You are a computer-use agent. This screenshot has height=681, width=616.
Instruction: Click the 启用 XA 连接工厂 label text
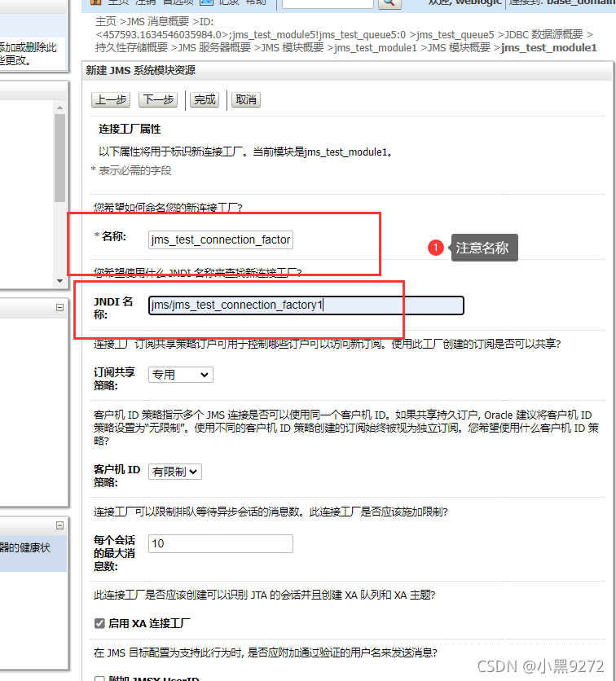[149, 624]
